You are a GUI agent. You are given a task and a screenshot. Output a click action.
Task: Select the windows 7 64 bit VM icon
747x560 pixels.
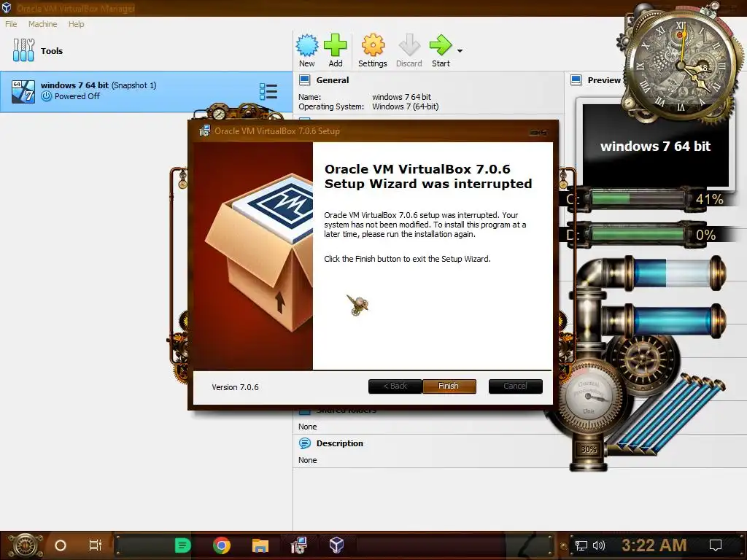(x=23, y=91)
